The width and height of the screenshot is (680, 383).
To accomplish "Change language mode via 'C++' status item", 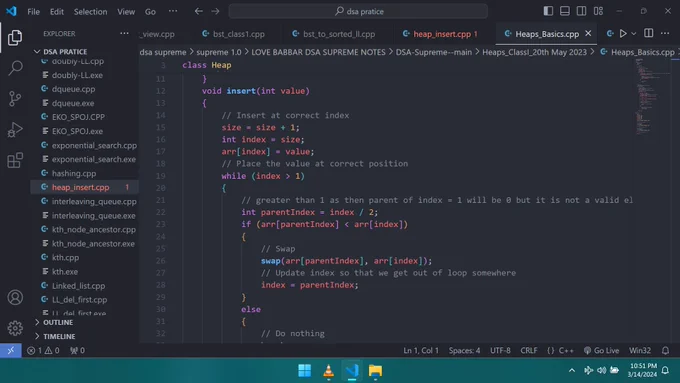I will point(566,350).
